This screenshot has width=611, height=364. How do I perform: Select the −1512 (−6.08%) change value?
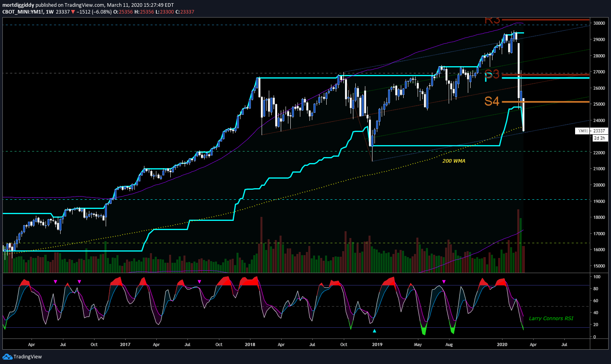pyautogui.click(x=94, y=12)
